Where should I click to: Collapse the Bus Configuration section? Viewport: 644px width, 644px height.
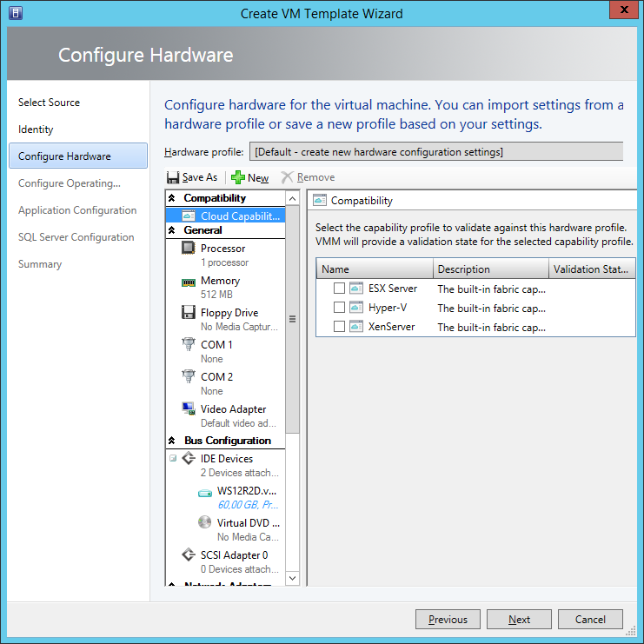pos(171,442)
